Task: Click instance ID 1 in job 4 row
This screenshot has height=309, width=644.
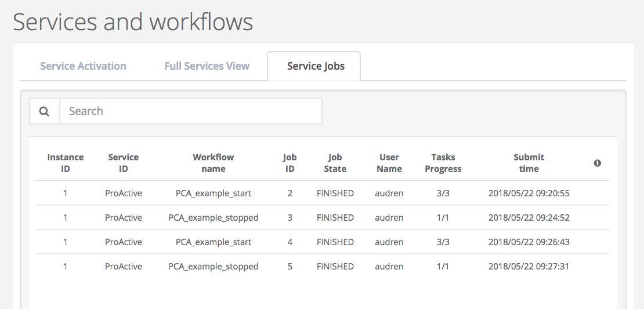Action: pyautogui.click(x=66, y=242)
